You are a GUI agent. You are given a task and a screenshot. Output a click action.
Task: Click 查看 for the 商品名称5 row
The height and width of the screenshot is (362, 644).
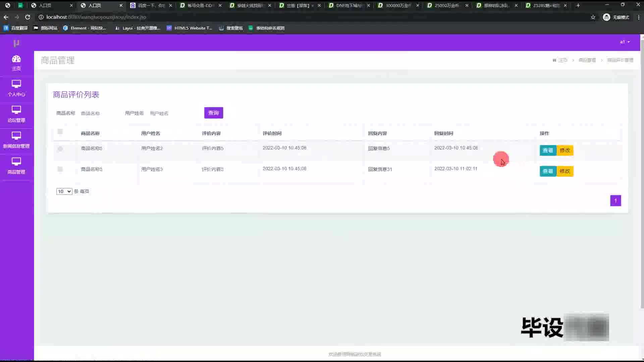(548, 150)
